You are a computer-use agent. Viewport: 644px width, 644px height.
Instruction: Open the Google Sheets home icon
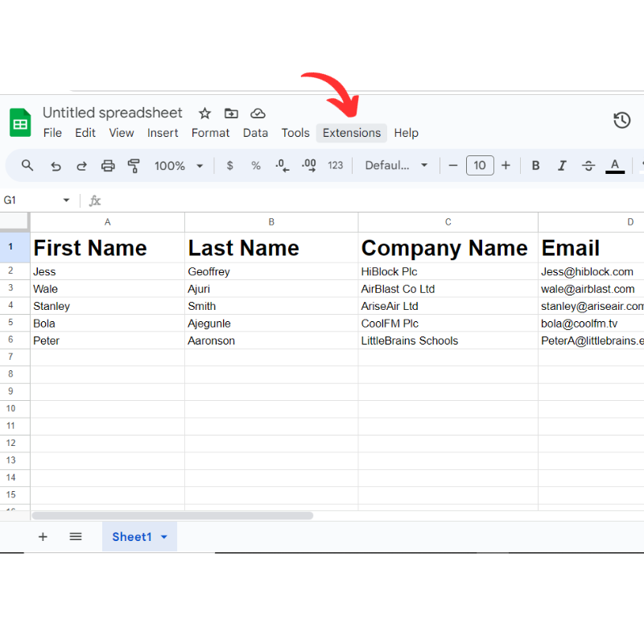click(x=20, y=122)
